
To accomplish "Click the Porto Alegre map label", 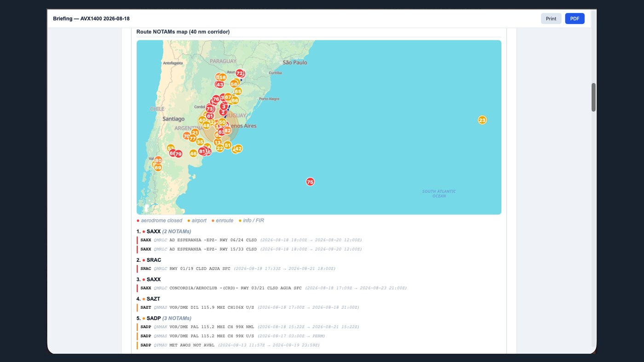I will [269, 99].
